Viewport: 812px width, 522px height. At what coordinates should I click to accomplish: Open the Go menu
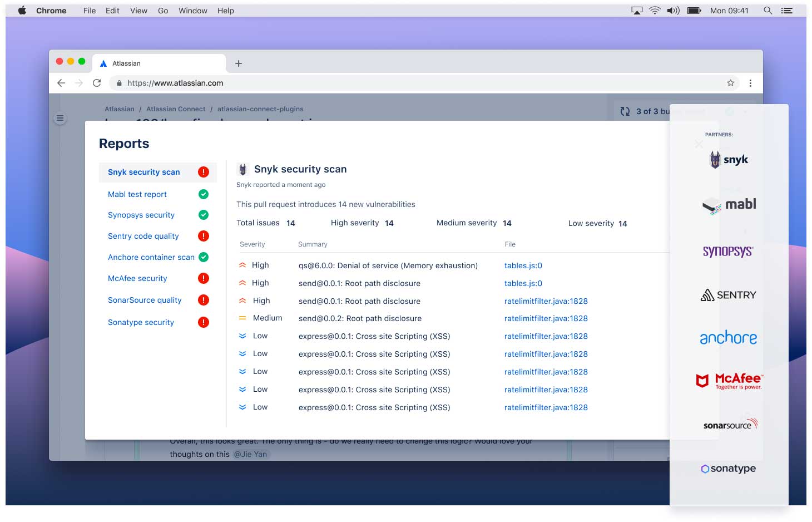pyautogui.click(x=163, y=11)
